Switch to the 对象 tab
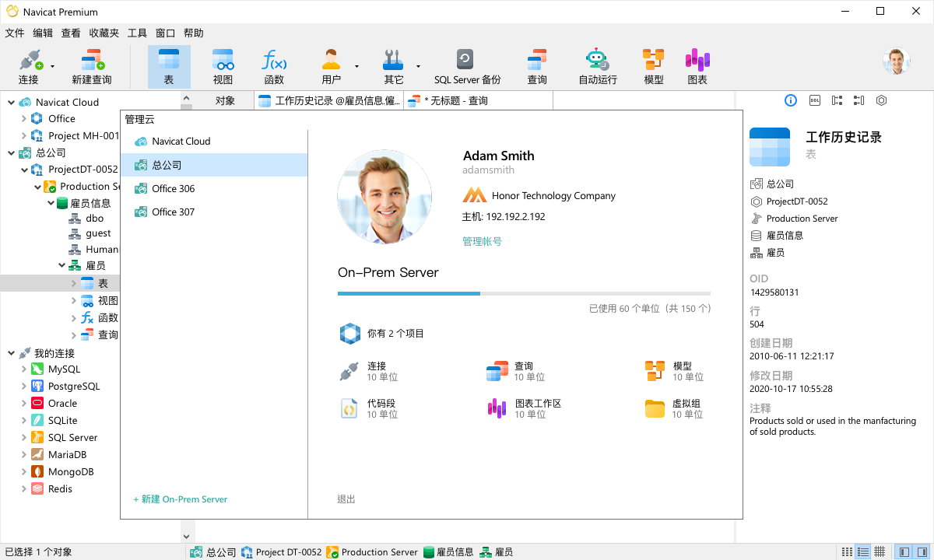 pyautogui.click(x=225, y=100)
